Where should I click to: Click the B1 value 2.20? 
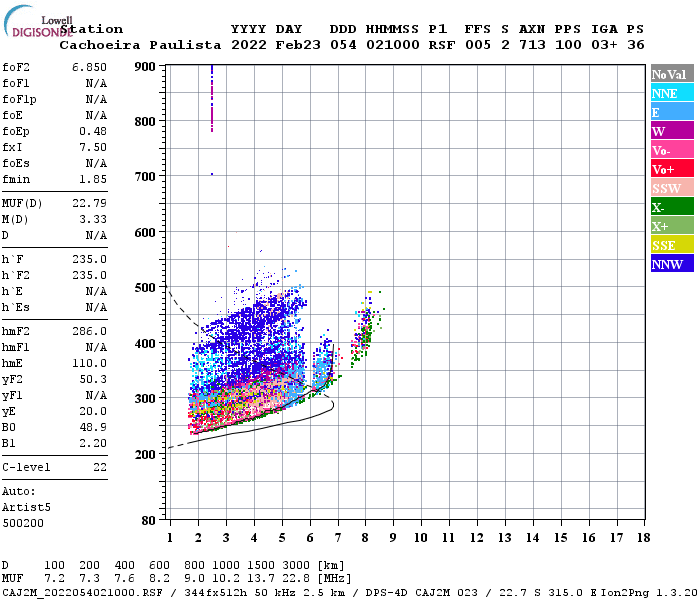(93, 443)
